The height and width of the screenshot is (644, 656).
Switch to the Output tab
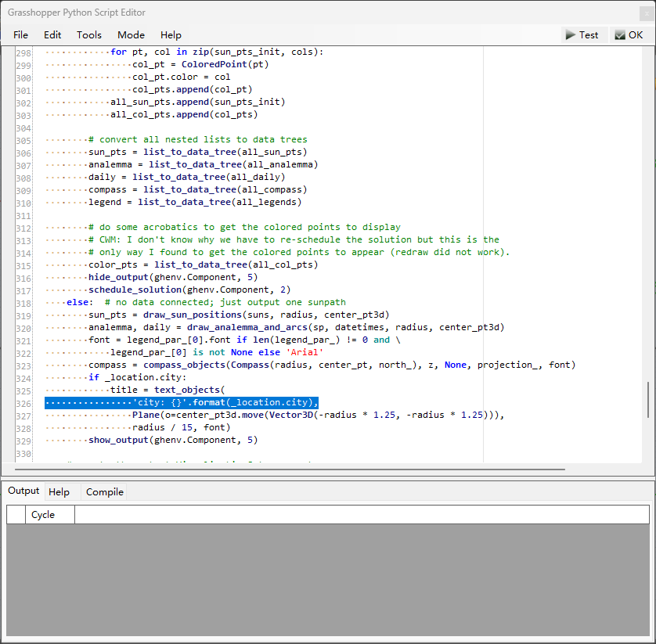click(23, 491)
